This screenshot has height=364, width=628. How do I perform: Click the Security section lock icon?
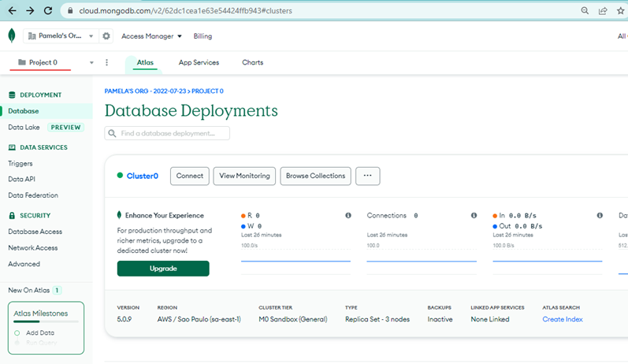point(12,215)
